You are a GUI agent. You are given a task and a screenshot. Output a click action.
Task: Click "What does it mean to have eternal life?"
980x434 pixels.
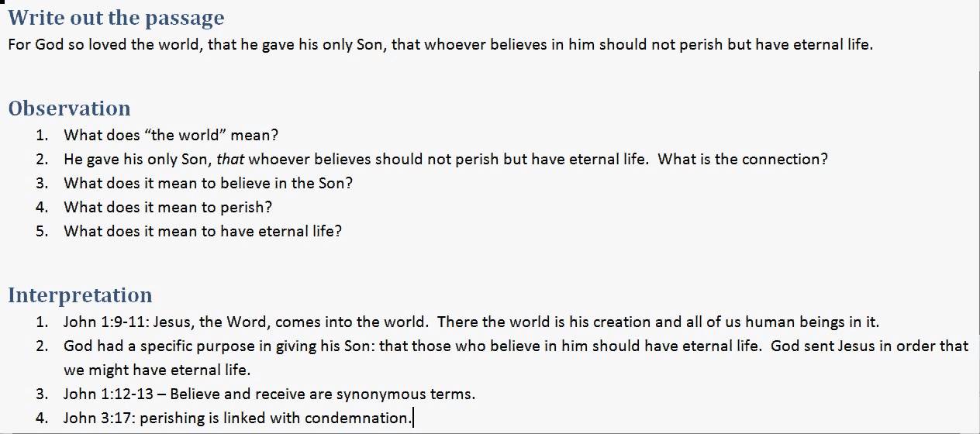(x=202, y=231)
